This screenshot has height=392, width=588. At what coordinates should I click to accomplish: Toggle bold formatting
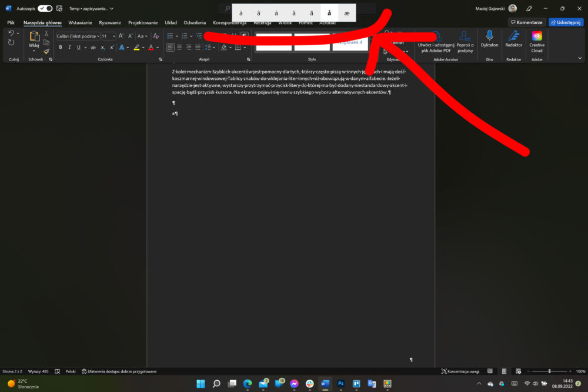point(61,47)
